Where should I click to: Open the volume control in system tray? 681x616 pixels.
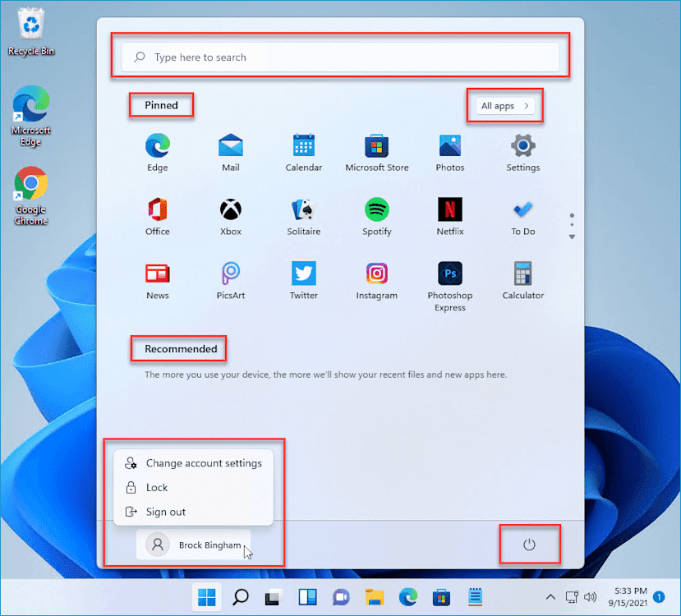coord(591,597)
